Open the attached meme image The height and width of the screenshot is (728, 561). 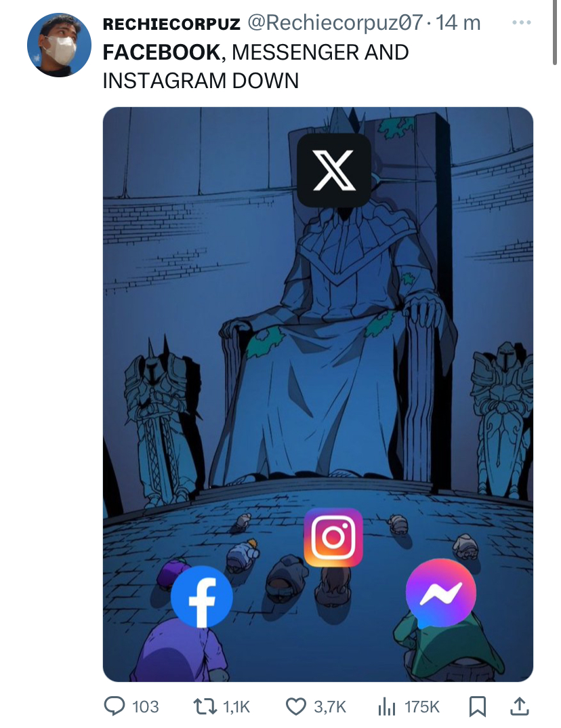(x=318, y=395)
